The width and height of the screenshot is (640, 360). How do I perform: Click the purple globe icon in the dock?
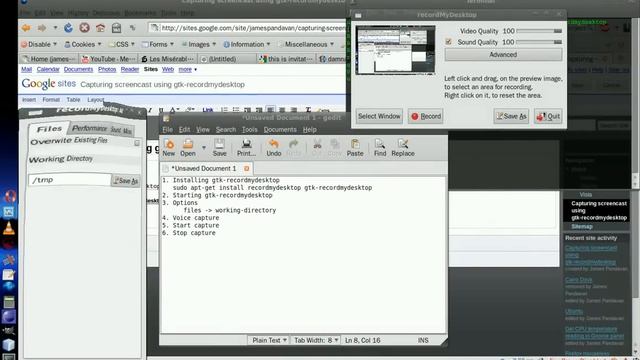coord(9,316)
